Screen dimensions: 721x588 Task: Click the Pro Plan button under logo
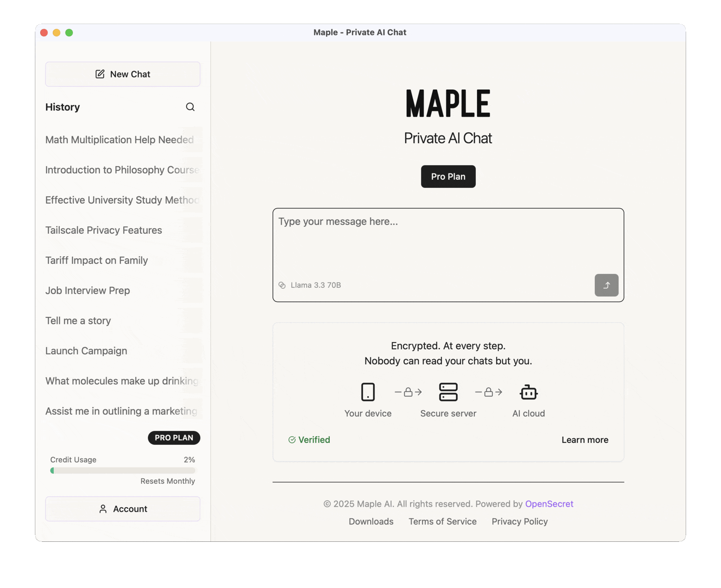click(448, 177)
